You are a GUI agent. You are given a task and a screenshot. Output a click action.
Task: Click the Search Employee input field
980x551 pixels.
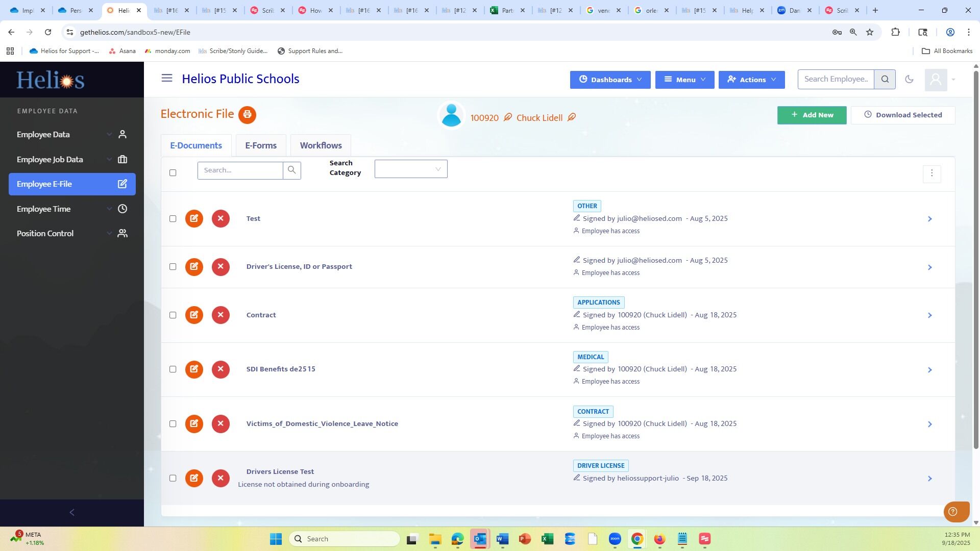coord(836,79)
